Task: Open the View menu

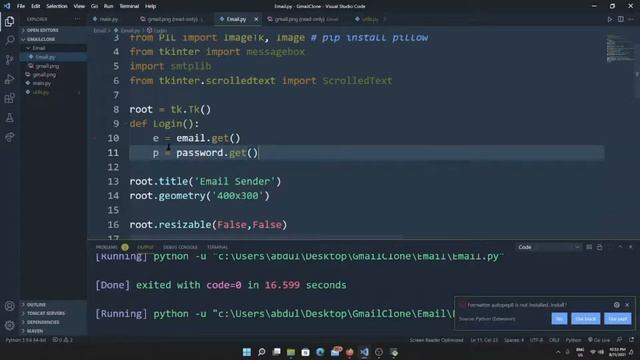Action: pos(79,6)
